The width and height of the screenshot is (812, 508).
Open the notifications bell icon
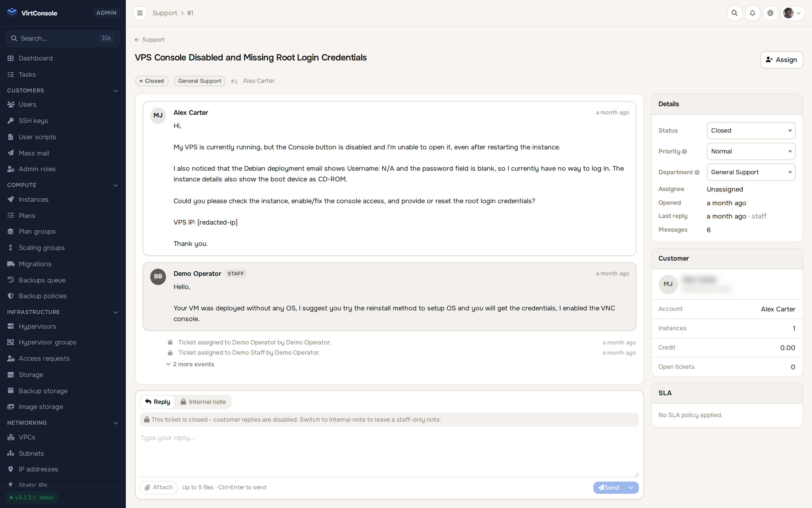click(752, 13)
